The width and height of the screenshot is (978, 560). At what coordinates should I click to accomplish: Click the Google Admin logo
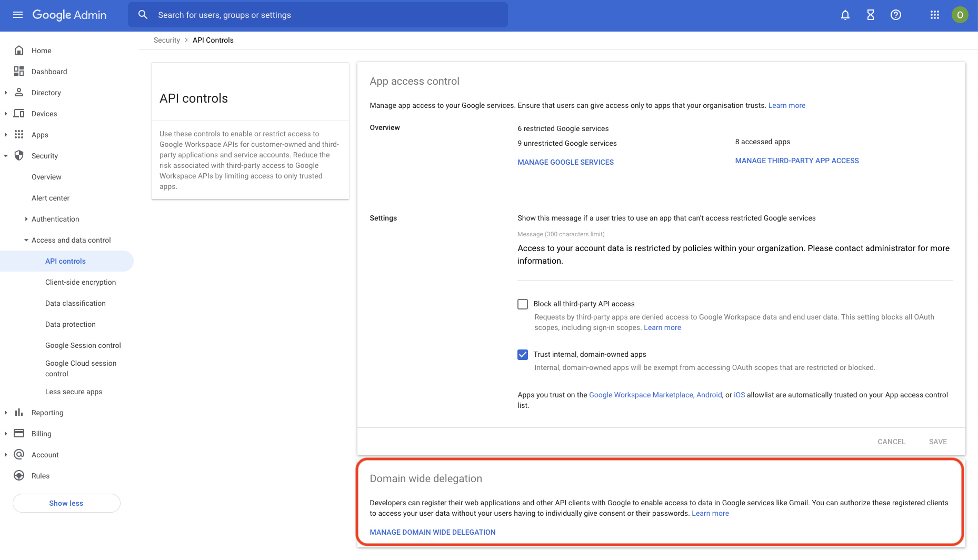coord(69,15)
